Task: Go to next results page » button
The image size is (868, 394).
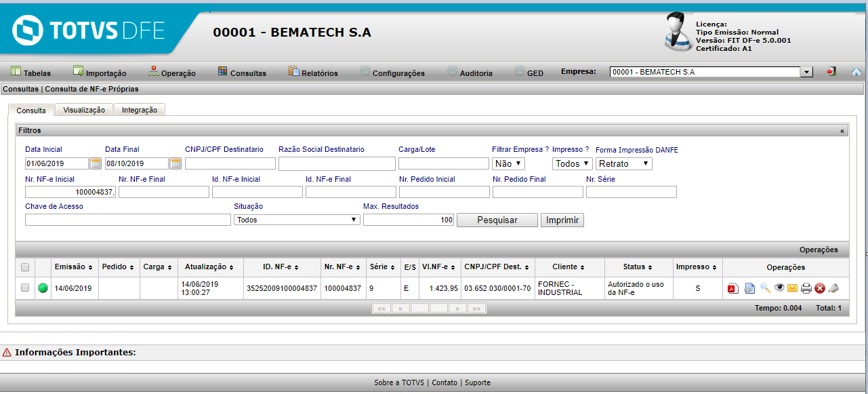Action: tap(457, 308)
